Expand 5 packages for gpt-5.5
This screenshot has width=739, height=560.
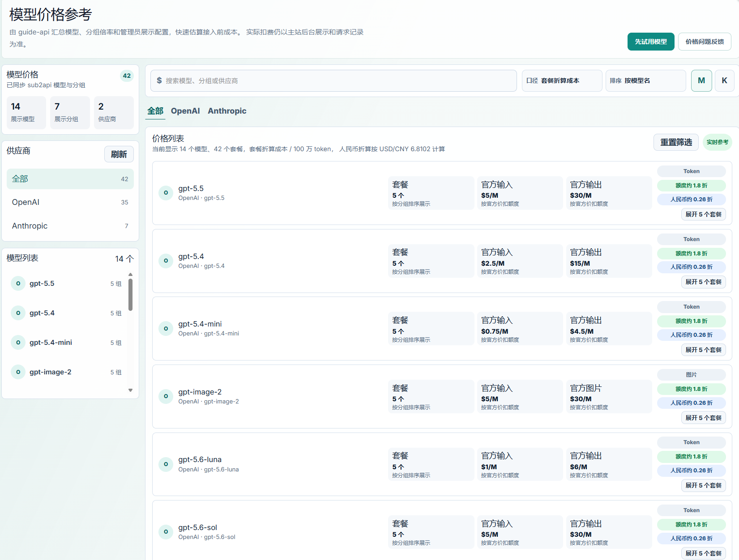point(703,214)
